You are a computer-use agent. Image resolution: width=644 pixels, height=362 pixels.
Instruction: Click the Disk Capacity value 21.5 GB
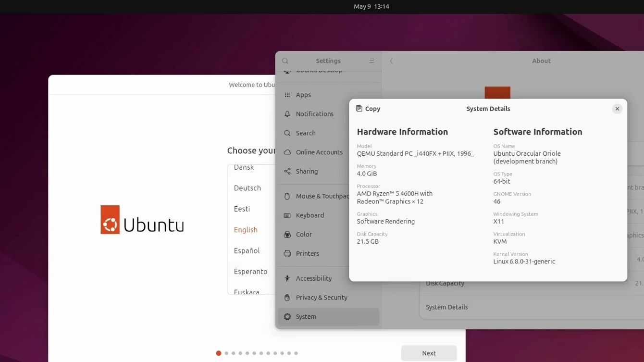coord(368,242)
